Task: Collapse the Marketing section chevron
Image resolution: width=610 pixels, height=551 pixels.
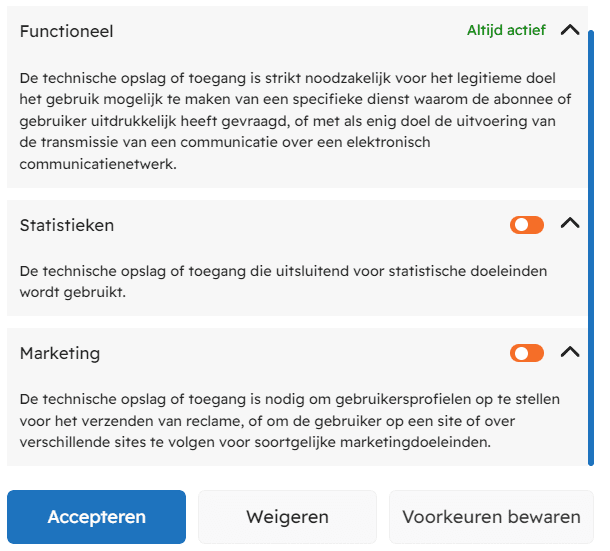Action: coord(570,352)
